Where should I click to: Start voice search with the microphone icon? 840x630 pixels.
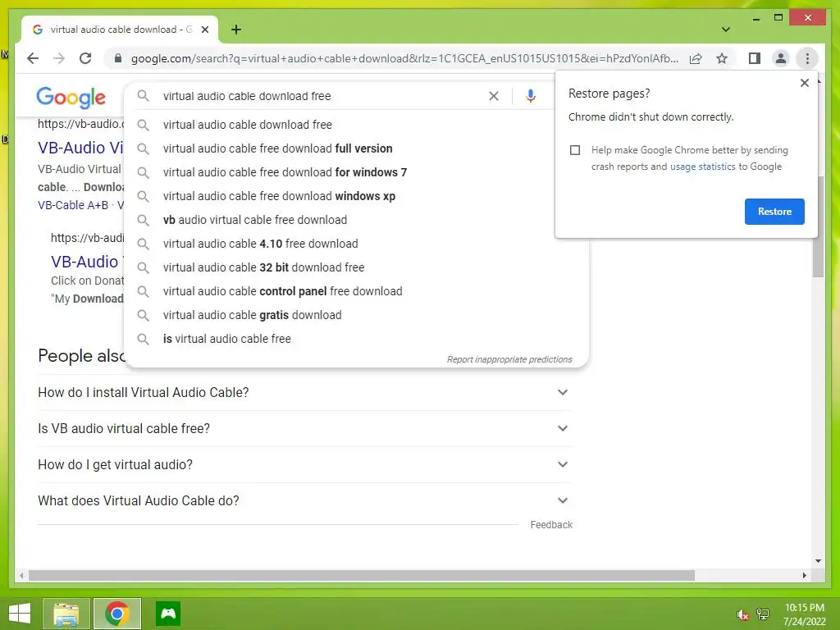(x=531, y=96)
